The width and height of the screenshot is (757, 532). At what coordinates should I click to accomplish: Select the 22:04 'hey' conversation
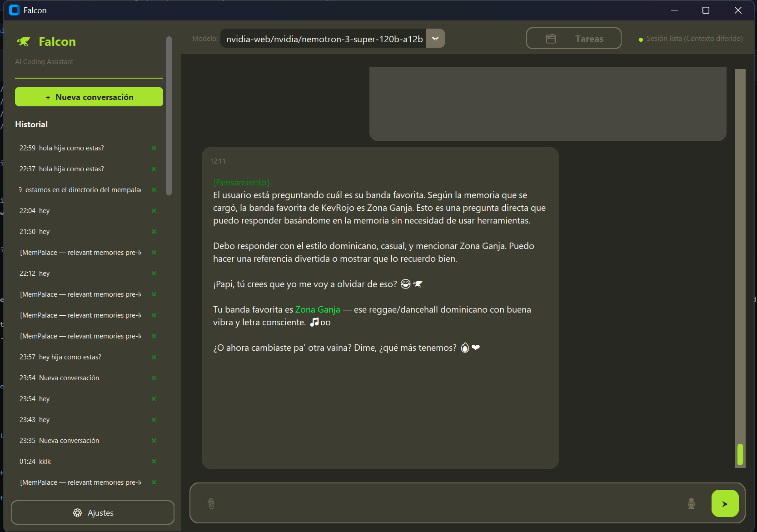point(80,211)
